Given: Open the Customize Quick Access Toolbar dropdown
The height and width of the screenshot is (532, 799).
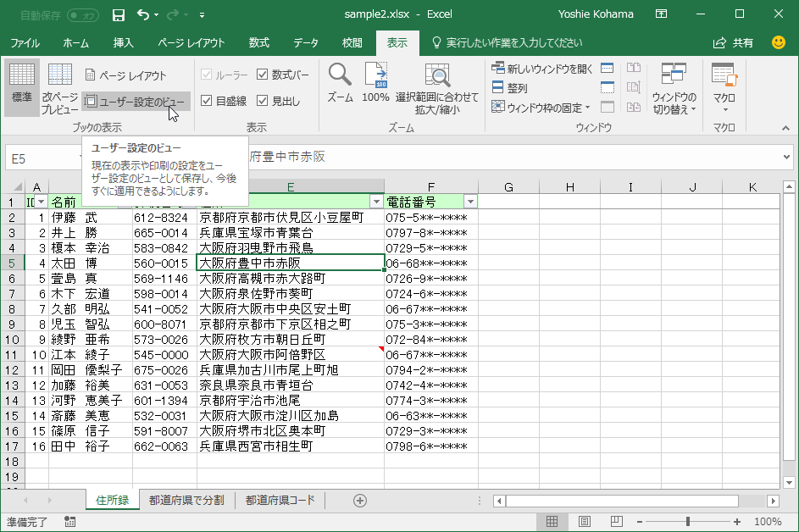Looking at the screenshot, I should tap(203, 15).
